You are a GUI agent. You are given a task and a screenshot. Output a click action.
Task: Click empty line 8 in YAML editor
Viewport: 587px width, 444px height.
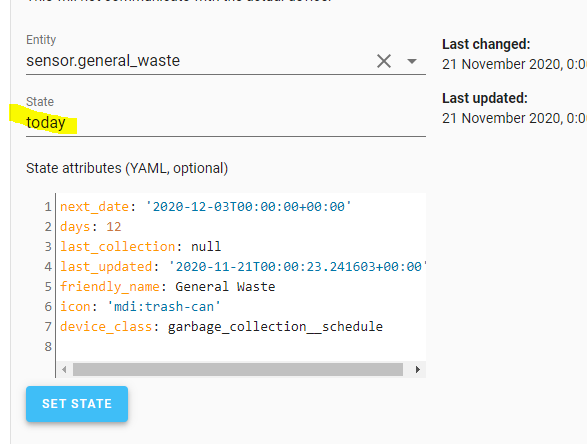[x=241, y=347]
